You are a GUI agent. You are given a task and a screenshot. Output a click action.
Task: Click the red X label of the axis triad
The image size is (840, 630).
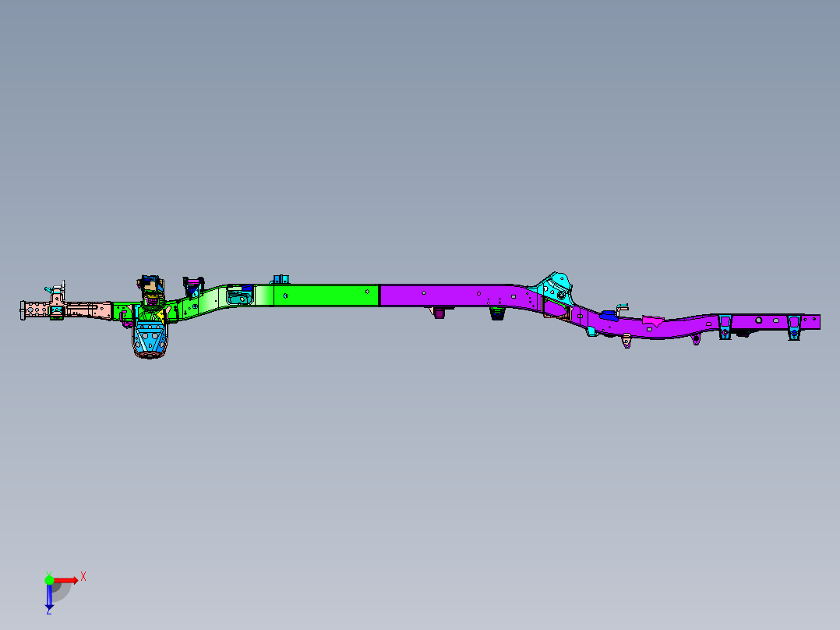tap(83, 577)
